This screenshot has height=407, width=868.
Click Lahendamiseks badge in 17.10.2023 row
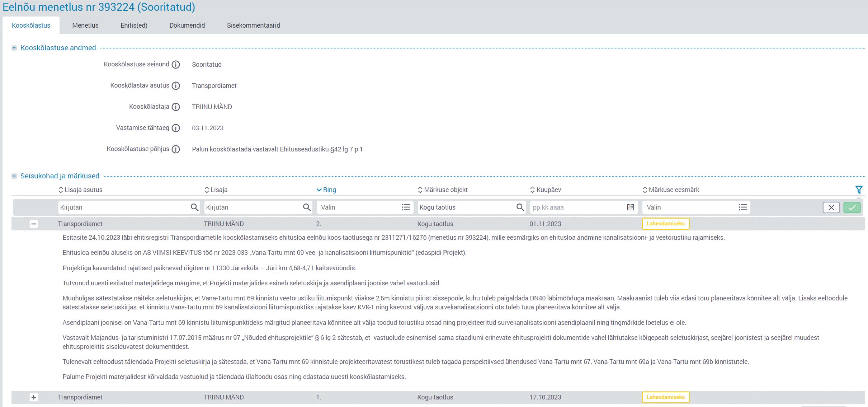[666, 397]
